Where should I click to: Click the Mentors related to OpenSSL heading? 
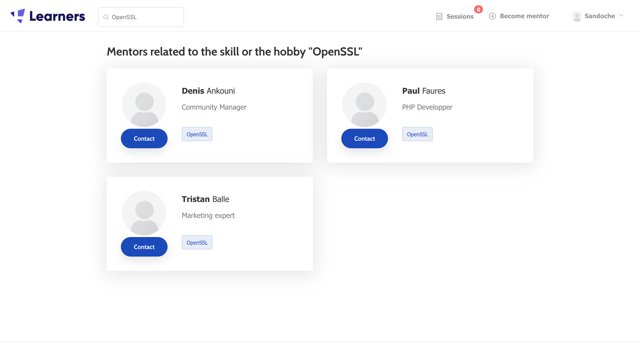(x=234, y=52)
